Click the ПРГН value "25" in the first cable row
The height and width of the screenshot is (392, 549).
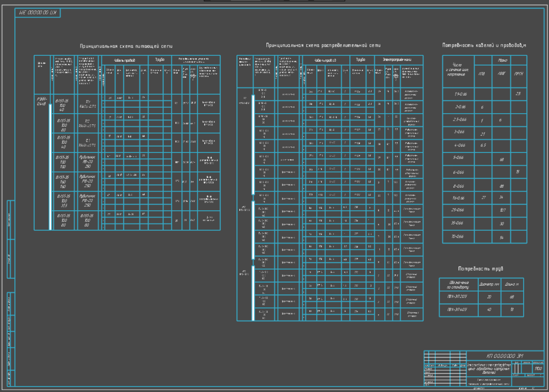tap(518, 94)
